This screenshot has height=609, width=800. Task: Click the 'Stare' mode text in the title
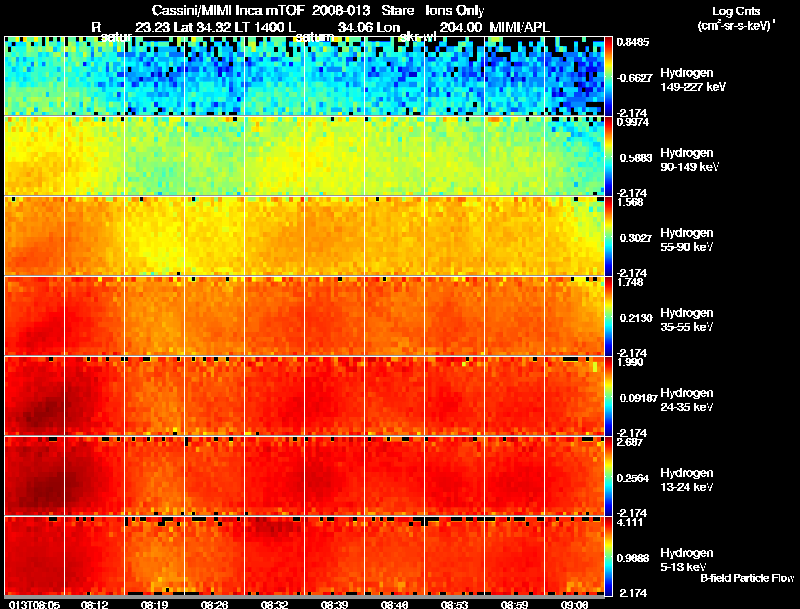397,11
